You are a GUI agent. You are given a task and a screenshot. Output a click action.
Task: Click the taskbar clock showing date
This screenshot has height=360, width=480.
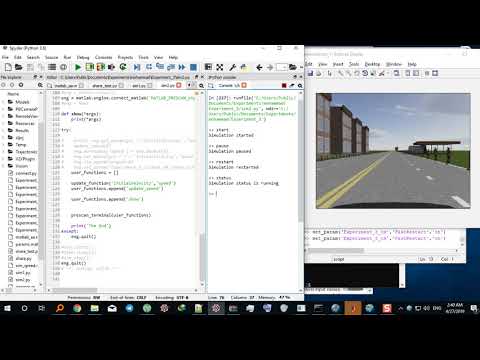455,308
